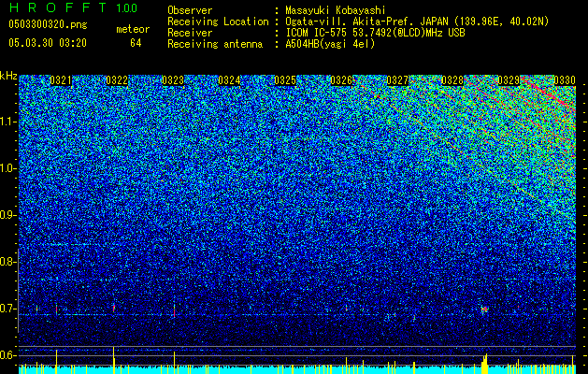The image size is (588, 374).
Task: Click the 0.9 frequency axis label
Action: [7, 215]
